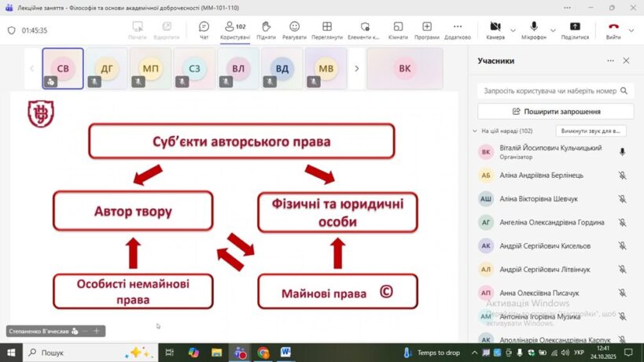Toggle the camera on
This screenshot has width=644, height=362.
[495, 30]
